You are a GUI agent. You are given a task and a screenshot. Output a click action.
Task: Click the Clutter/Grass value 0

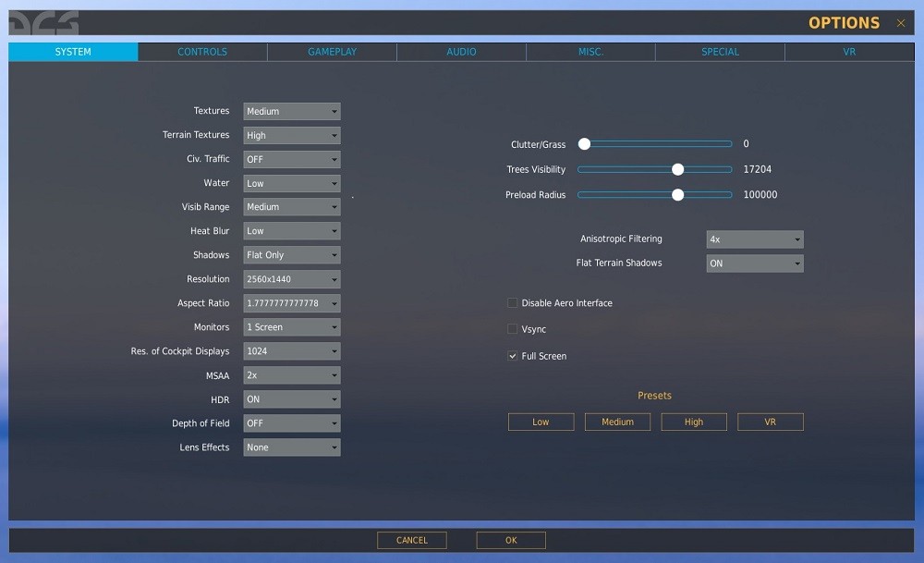click(x=746, y=144)
